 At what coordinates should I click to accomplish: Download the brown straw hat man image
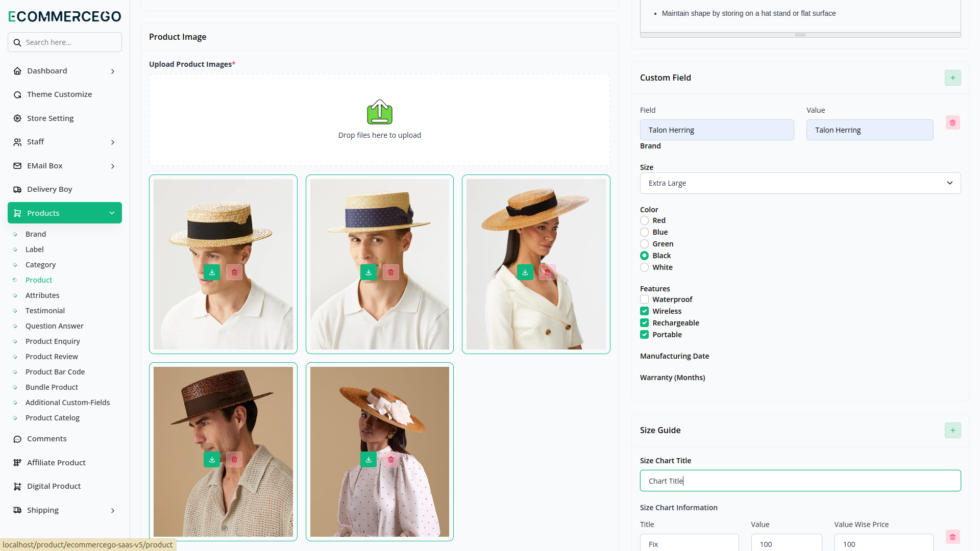[x=212, y=460]
